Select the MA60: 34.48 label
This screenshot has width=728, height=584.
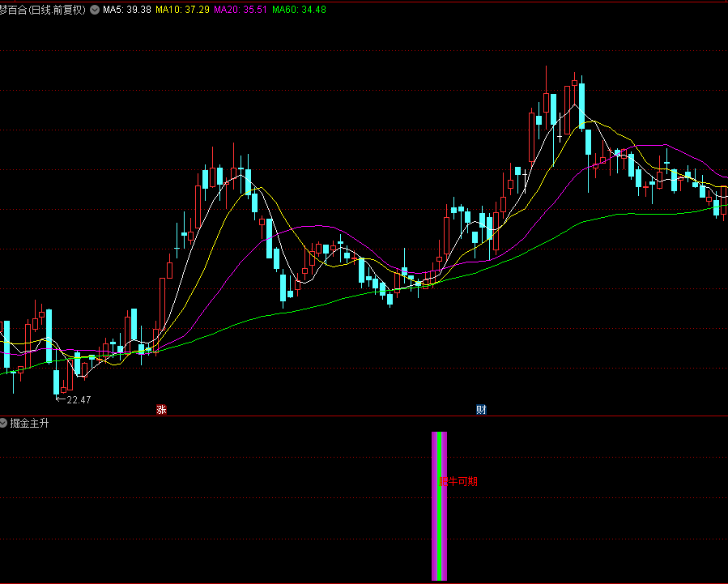(x=299, y=10)
